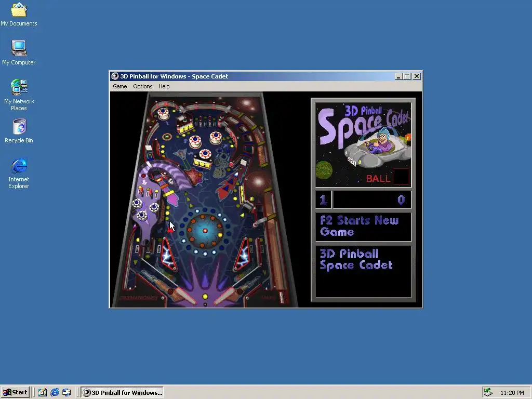
Task: Open My Documents desktop icon
Action: 19,15
